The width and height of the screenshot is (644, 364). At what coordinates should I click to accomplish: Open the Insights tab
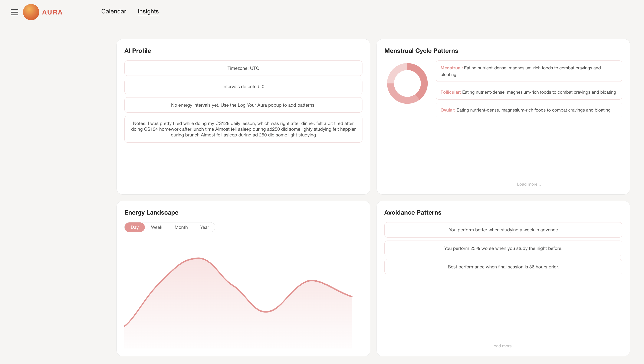pos(148,11)
